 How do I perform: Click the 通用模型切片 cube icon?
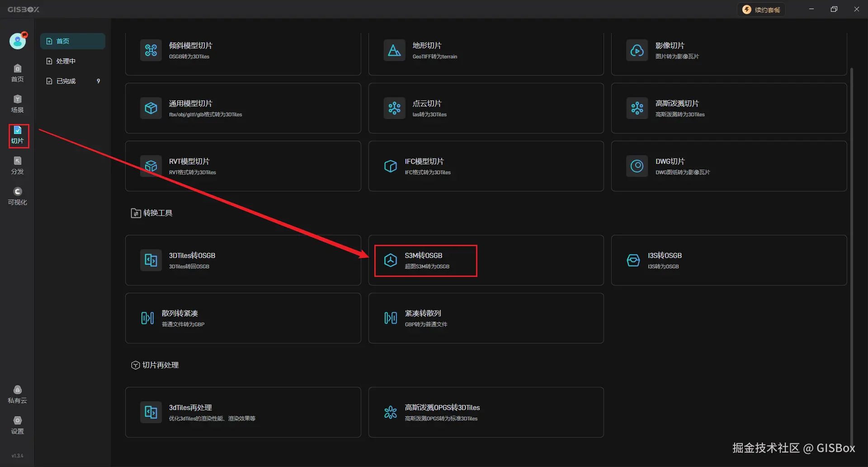point(151,108)
